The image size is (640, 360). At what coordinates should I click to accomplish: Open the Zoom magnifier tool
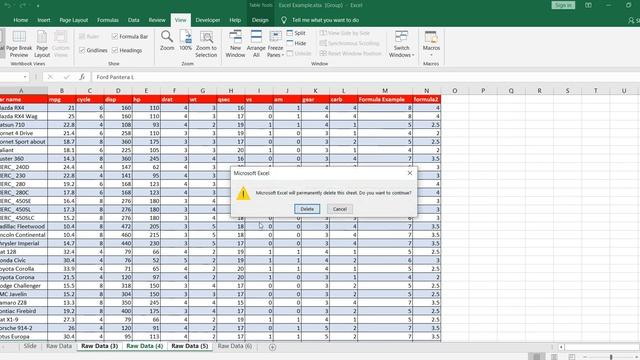[167, 41]
